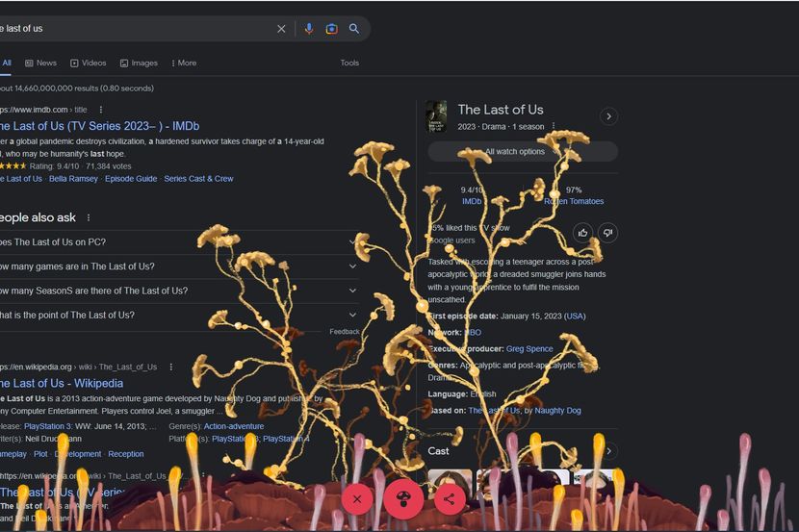This screenshot has height=532, width=799.
Task: Open Google Lens camera search
Action: pyautogui.click(x=331, y=29)
